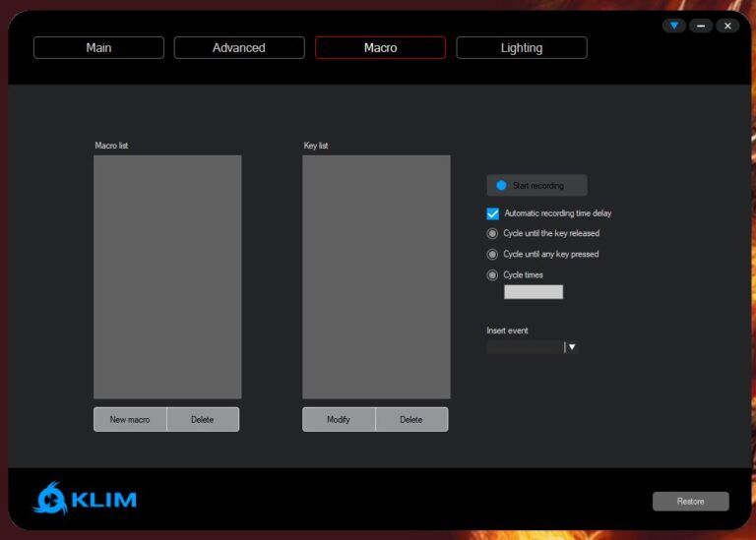Click Delete under the Key list

pos(410,420)
